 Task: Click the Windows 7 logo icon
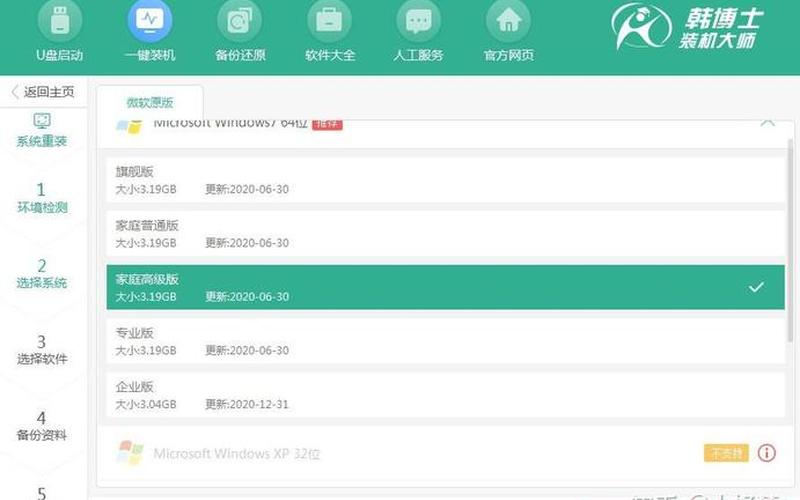point(129,126)
